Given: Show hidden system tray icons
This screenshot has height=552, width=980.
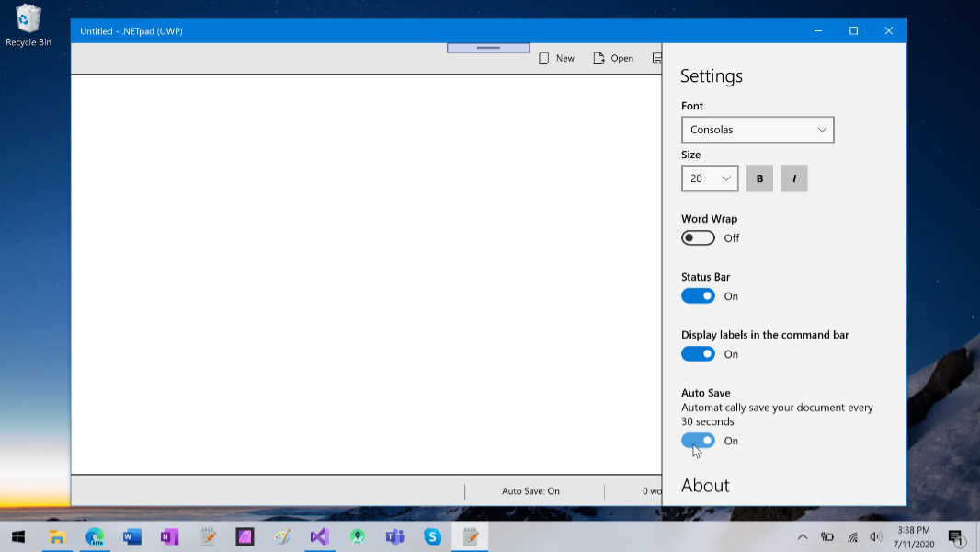Looking at the screenshot, I should tap(803, 536).
